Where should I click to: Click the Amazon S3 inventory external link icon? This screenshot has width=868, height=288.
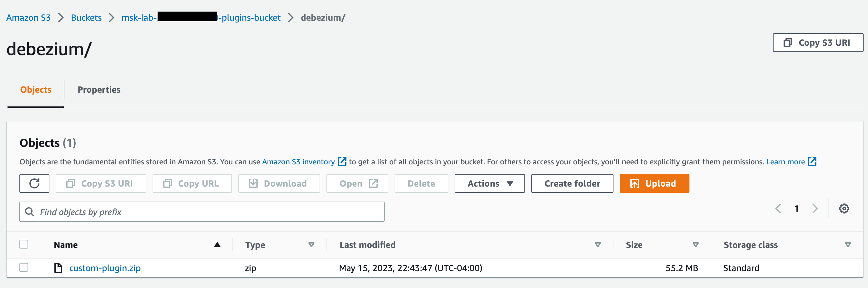(x=342, y=162)
